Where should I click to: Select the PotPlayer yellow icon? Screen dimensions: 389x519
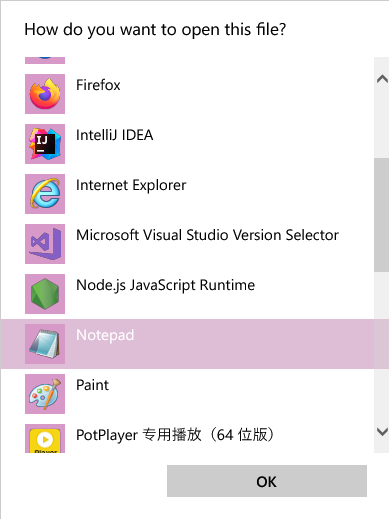[x=45, y=438]
